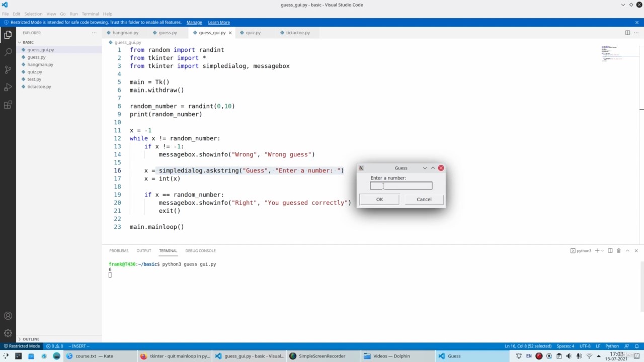Change indentation via Spaces: 4
644x362 pixels.
pos(566,346)
